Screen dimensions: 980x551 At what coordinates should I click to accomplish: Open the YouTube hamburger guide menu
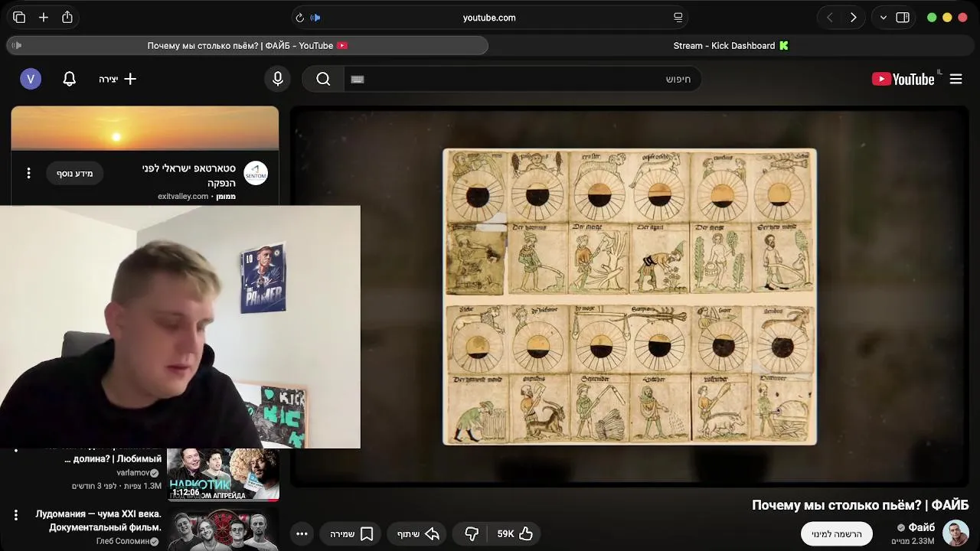[x=955, y=79]
